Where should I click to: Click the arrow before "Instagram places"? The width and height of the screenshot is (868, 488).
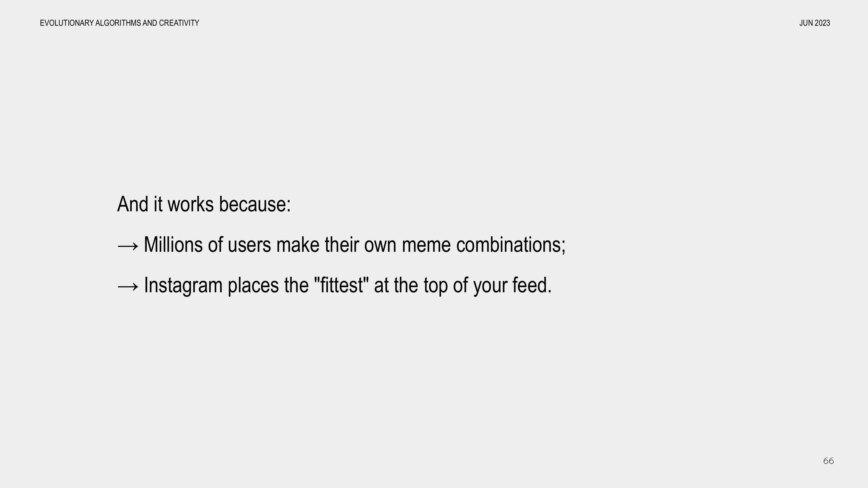(x=128, y=287)
